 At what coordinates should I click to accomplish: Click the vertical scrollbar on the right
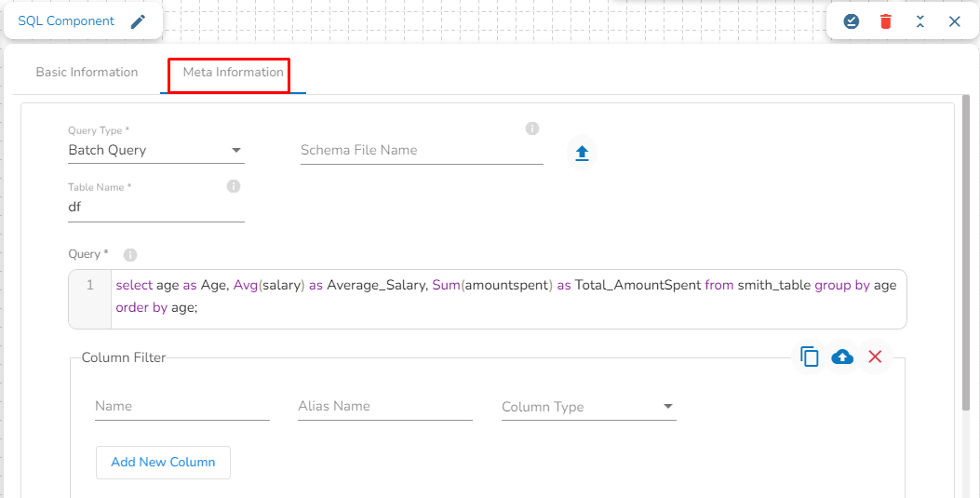966,251
